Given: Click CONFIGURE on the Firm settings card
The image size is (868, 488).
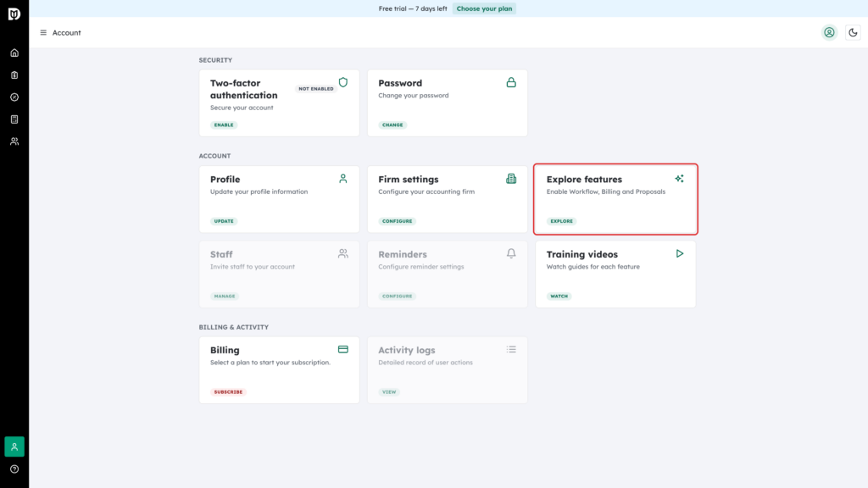Looking at the screenshot, I should [x=397, y=221].
